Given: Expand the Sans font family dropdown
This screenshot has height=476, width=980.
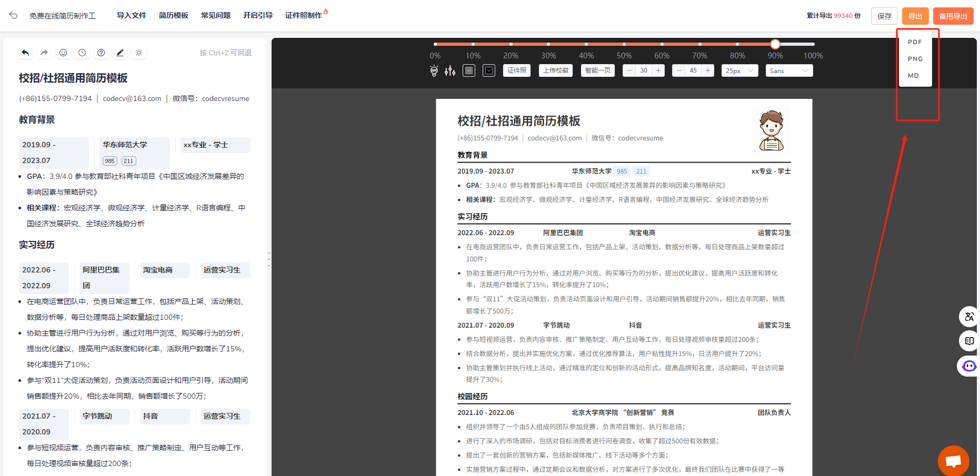Looking at the screenshot, I should (x=789, y=70).
